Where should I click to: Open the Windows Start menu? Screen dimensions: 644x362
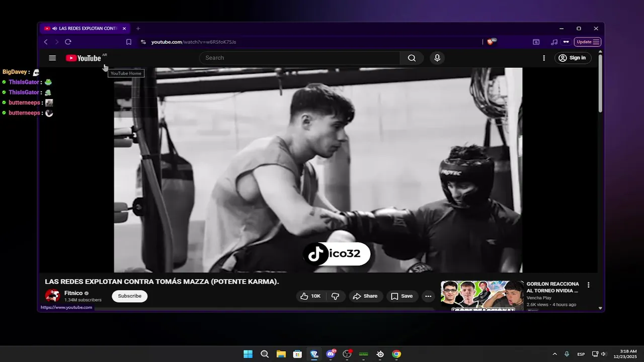248,354
